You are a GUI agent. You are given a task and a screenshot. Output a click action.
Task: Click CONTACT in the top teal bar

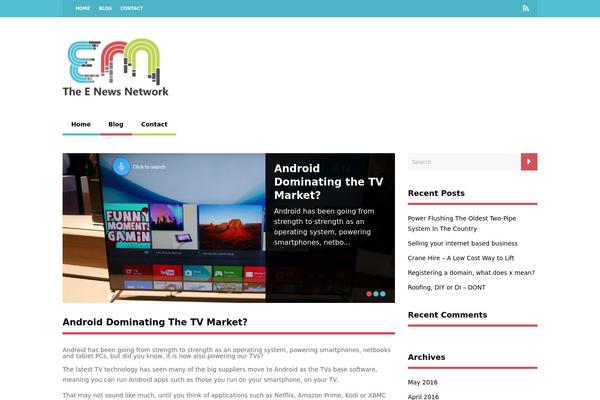(132, 8)
